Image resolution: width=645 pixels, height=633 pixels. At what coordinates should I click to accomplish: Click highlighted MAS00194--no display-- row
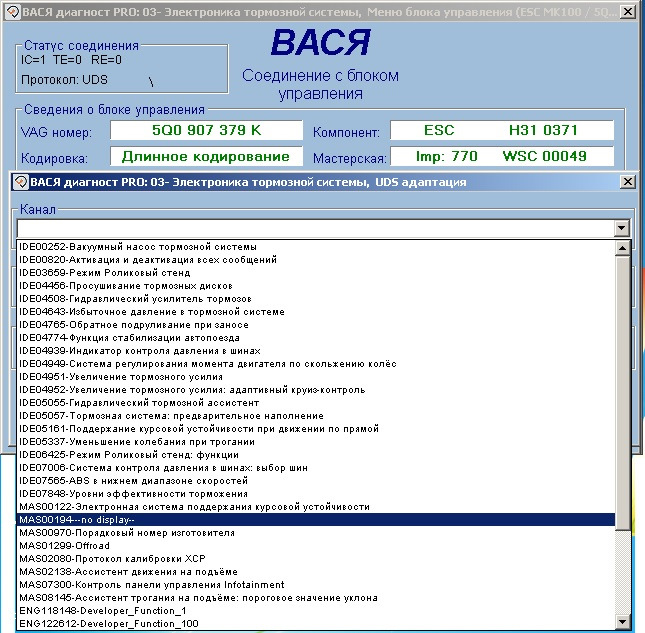click(316, 520)
